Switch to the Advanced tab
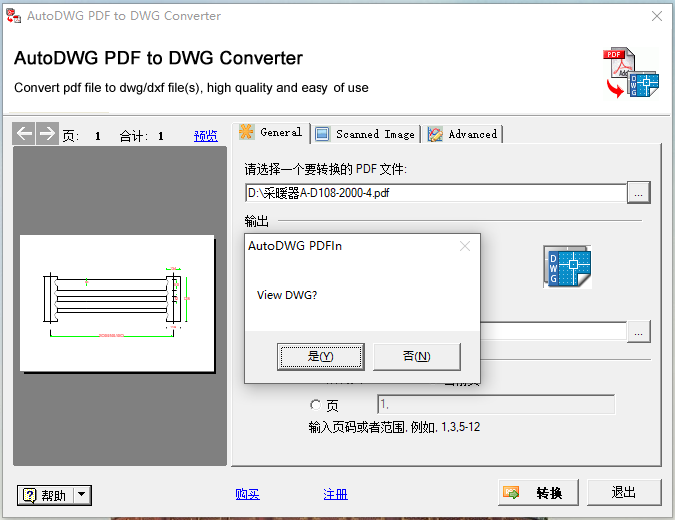 [x=463, y=134]
